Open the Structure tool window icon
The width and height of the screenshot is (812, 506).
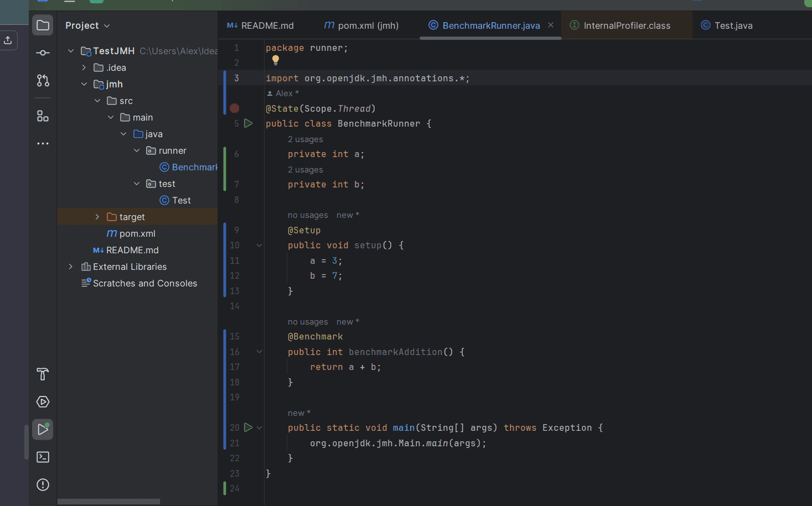(43, 116)
